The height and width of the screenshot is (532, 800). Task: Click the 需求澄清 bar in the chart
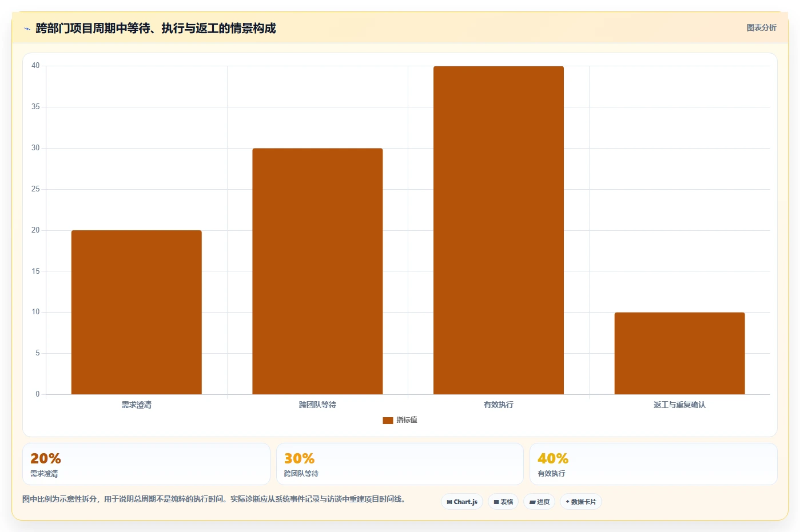137,312
